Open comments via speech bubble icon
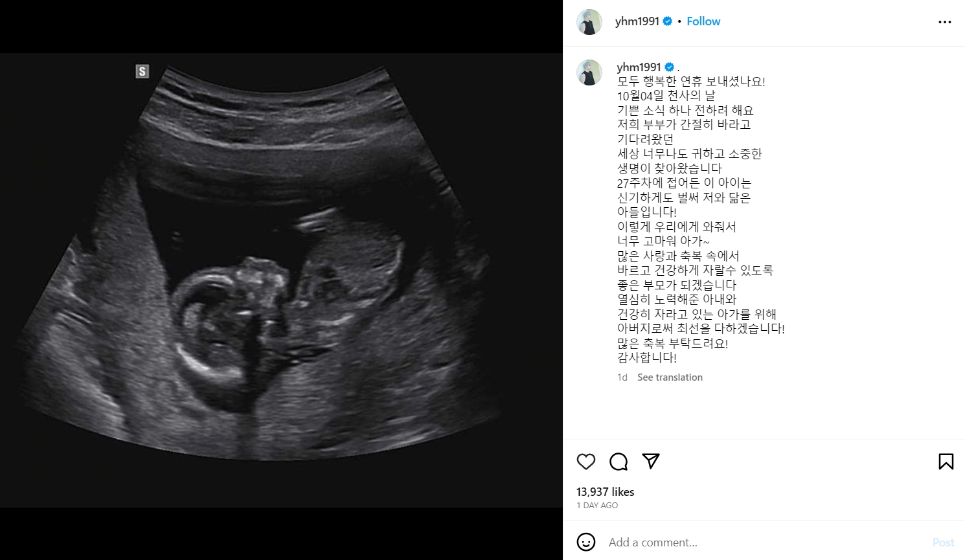 [619, 462]
